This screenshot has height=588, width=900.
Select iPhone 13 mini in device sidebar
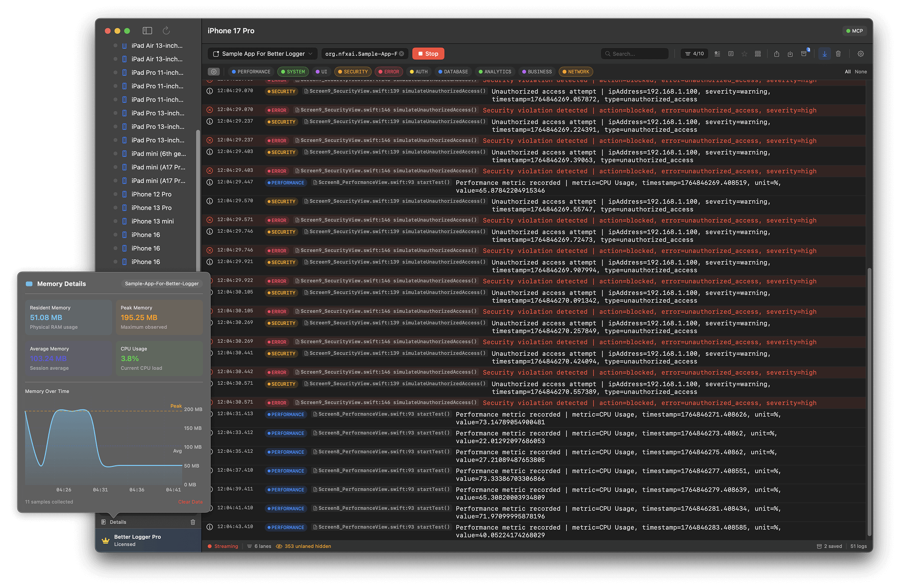click(152, 221)
